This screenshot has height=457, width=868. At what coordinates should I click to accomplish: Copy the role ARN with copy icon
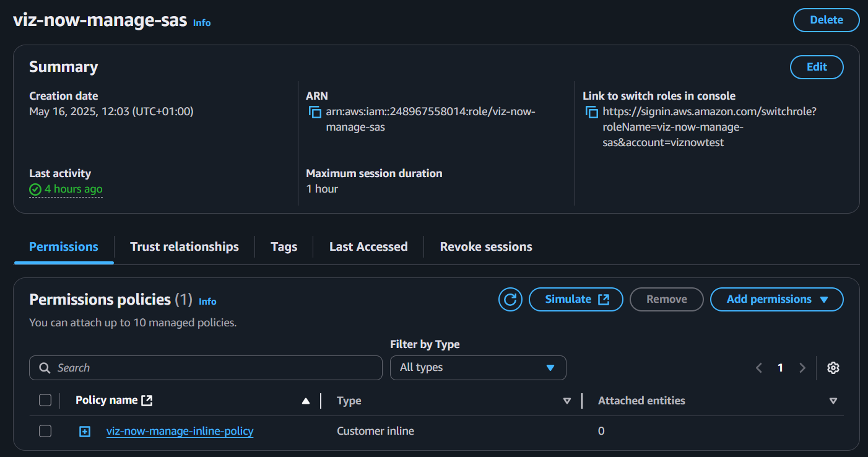click(x=315, y=113)
